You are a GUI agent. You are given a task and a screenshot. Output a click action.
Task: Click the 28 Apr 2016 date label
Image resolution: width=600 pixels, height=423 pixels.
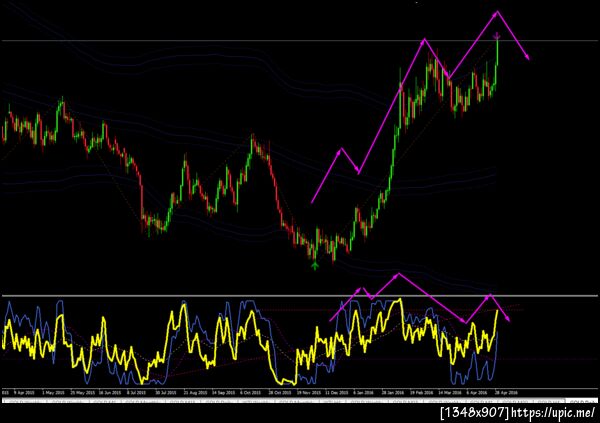pos(506,393)
